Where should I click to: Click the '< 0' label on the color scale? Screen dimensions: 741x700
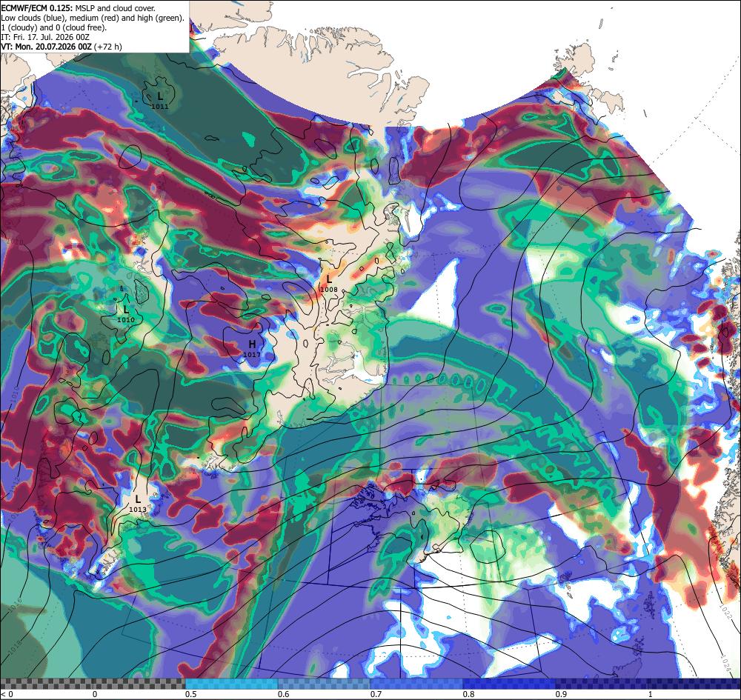[7, 694]
